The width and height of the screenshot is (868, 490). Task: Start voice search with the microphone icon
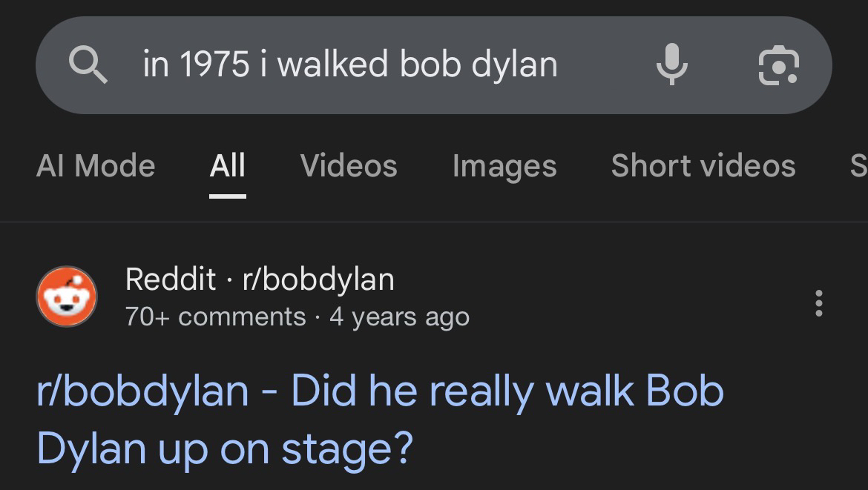tap(671, 64)
